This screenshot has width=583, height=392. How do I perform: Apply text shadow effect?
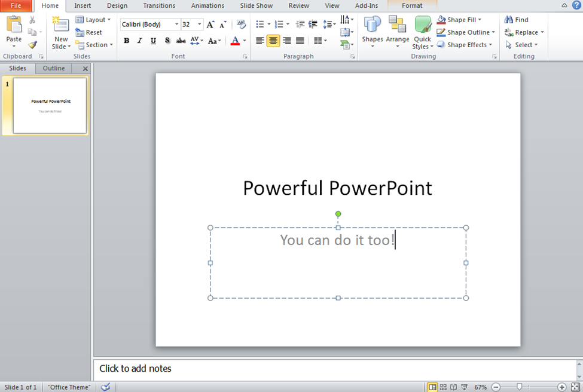[x=167, y=41]
